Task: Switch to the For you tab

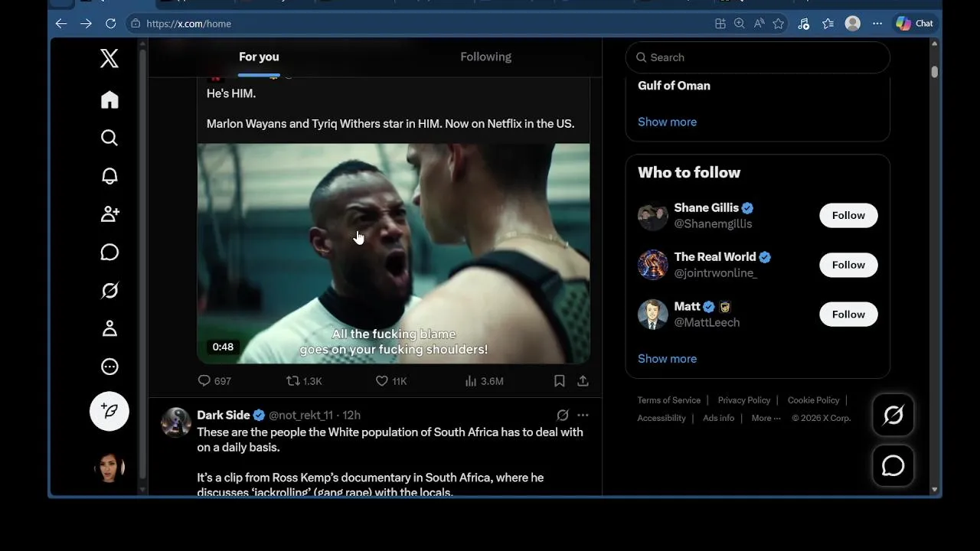Action: click(x=259, y=57)
